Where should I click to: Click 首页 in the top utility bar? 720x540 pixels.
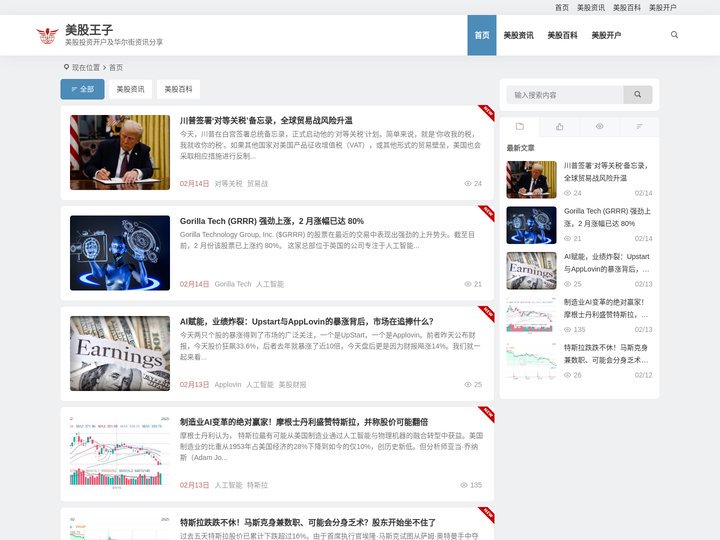pyautogui.click(x=562, y=7)
